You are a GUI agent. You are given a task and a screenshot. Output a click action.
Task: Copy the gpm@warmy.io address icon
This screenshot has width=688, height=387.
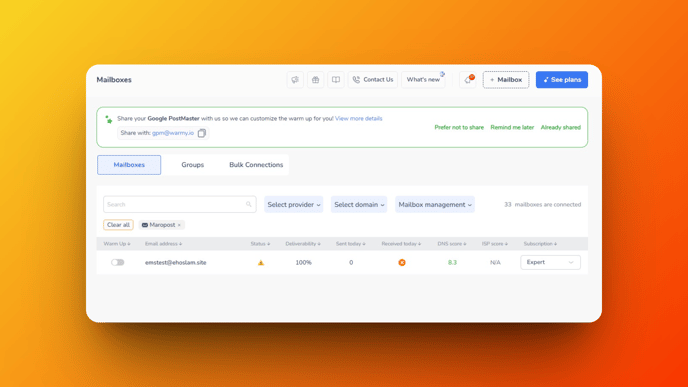pos(202,133)
